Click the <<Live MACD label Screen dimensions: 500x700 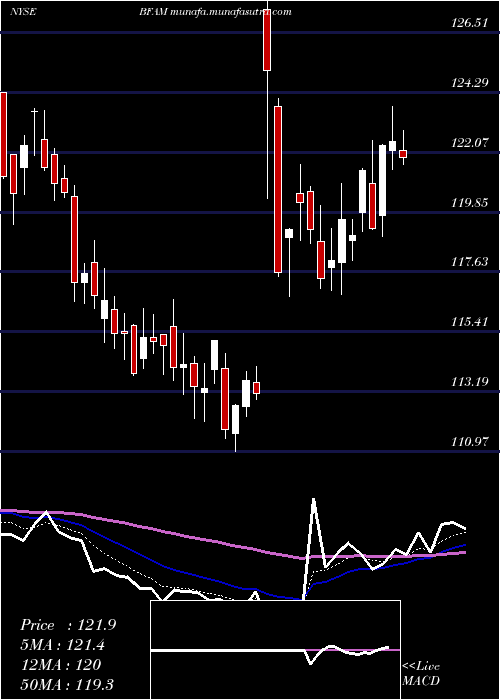click(421, 673)
